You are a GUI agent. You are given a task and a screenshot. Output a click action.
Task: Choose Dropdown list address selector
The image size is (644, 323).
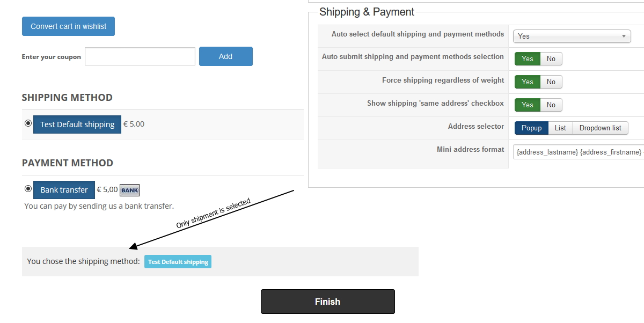(600, 128)
